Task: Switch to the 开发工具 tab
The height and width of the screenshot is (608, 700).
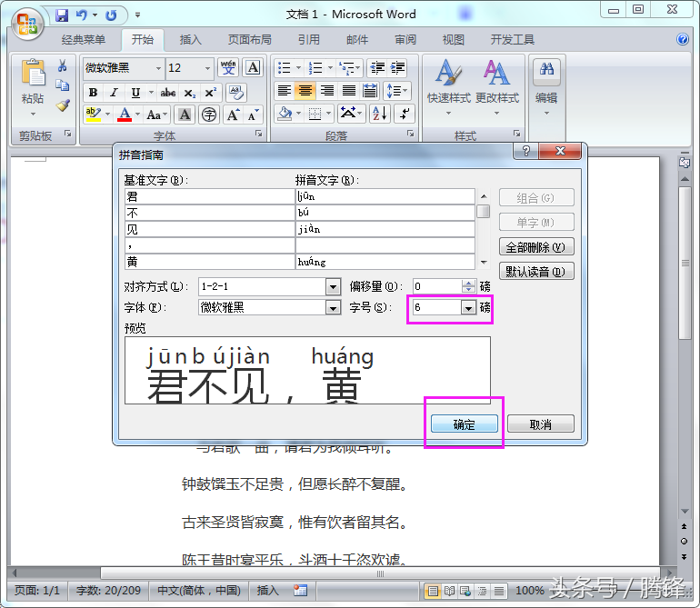Action: pos(513,40)
